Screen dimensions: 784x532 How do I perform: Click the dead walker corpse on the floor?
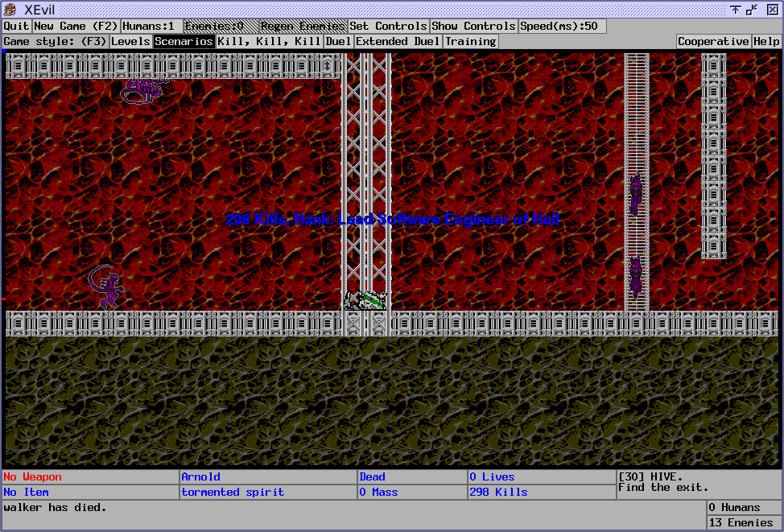(x=366, y=301)
